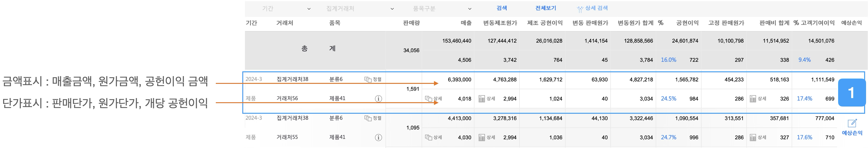
Task: Click the 판매량 column header
Action: [x=411, y=23]
